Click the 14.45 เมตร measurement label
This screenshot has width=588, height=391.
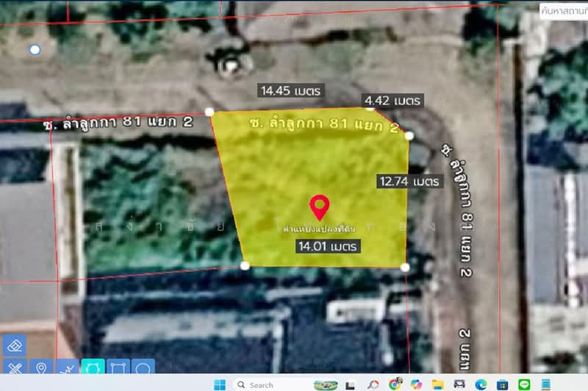coord(291,90)
